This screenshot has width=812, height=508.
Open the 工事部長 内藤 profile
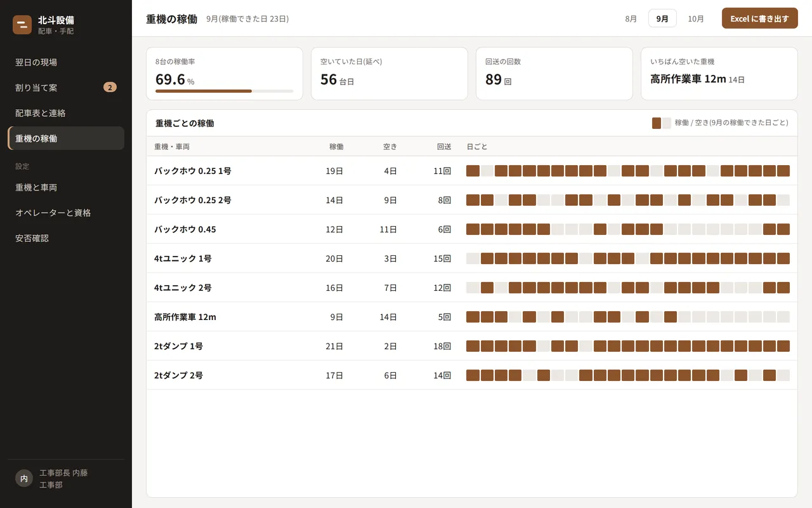[63, 473]
